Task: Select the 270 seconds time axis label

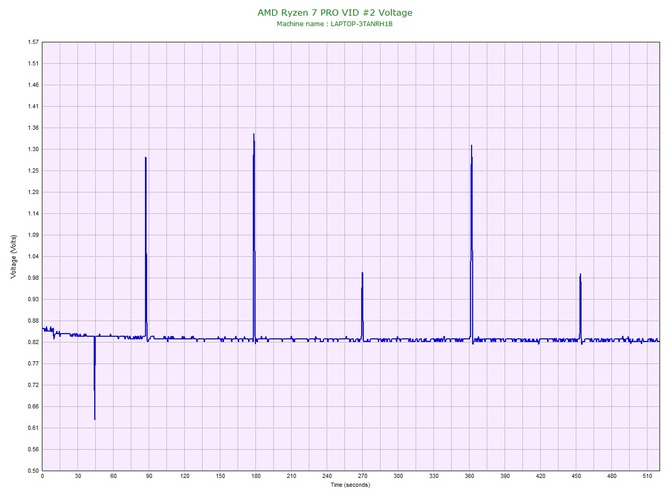Action: (362, 476)
